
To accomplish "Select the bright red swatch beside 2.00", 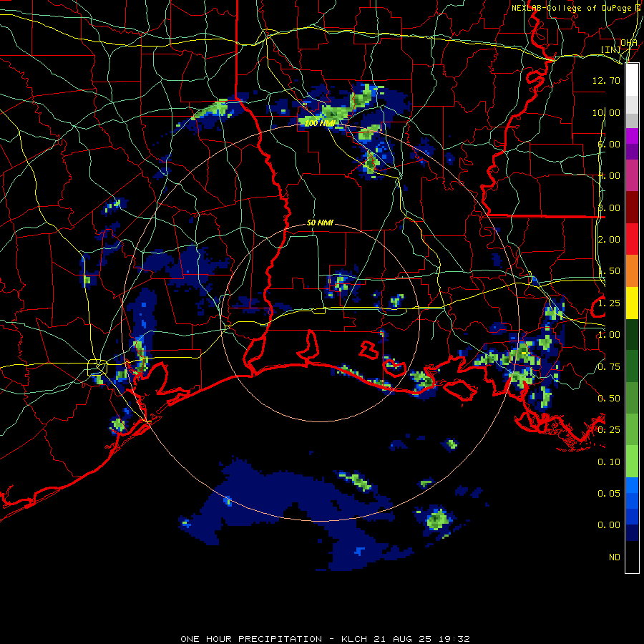I will (632, 239).
